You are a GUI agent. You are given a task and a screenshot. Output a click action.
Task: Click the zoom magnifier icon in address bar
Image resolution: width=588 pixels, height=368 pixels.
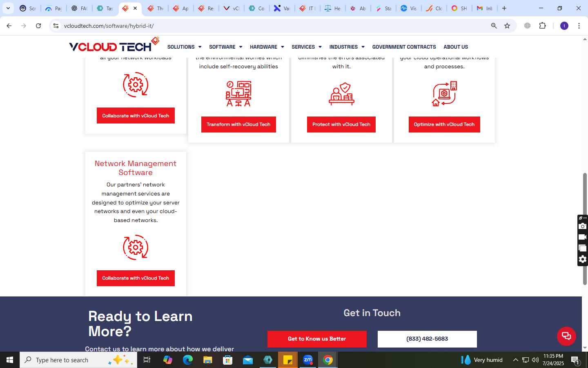pyautogui.click(x=494, y=26)
